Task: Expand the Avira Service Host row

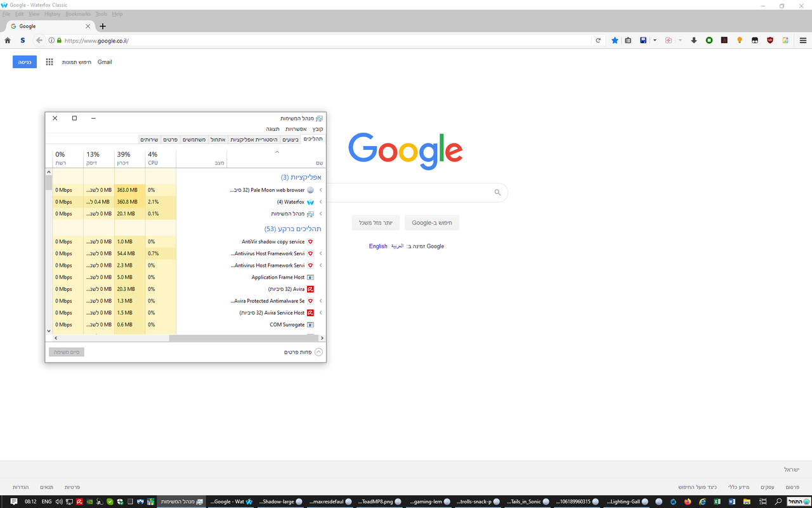Action: pyautogui.click(x=320, y=312)
